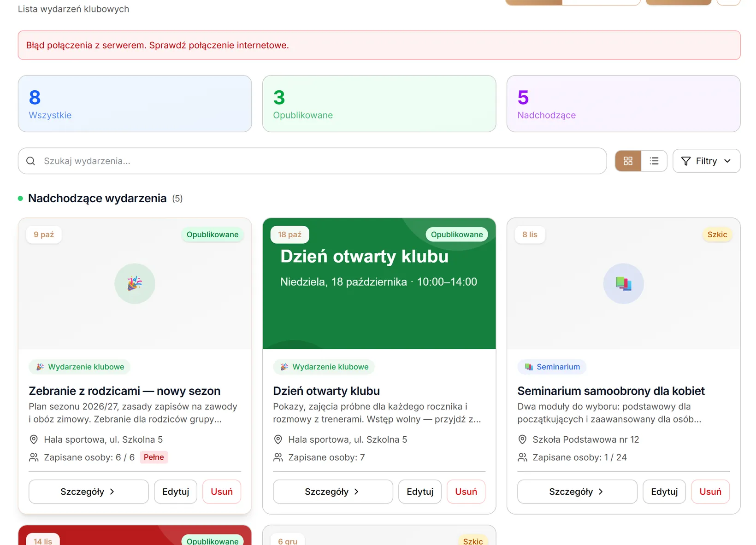756x545 pixels.
Task: Click the Seminarium samoobrony dla kobiet title
Action: [611, 391]
